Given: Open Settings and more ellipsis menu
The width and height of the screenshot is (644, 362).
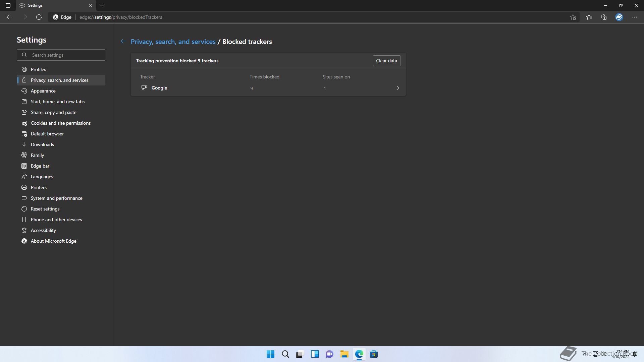Looking at the screenshot, I should 635,17.
